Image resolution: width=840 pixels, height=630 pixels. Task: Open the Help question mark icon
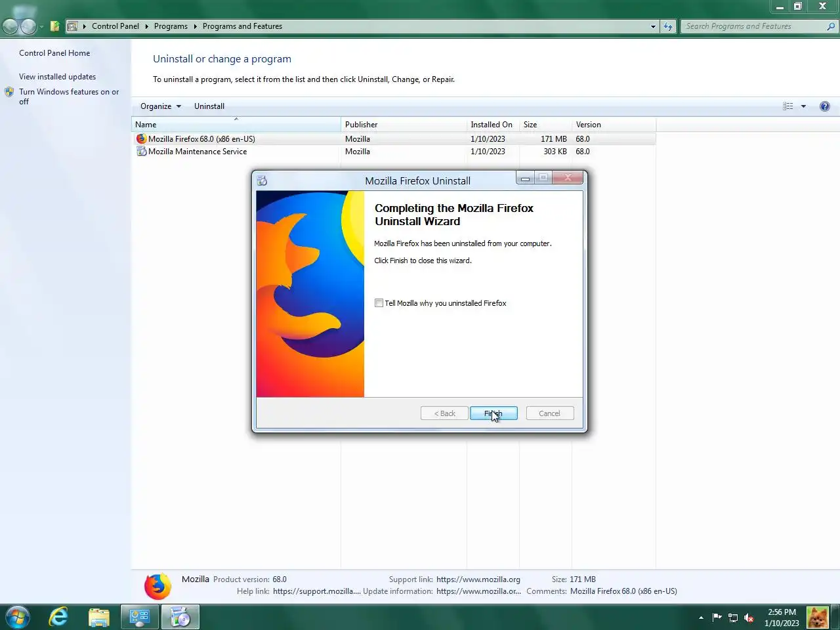point(825,106)
